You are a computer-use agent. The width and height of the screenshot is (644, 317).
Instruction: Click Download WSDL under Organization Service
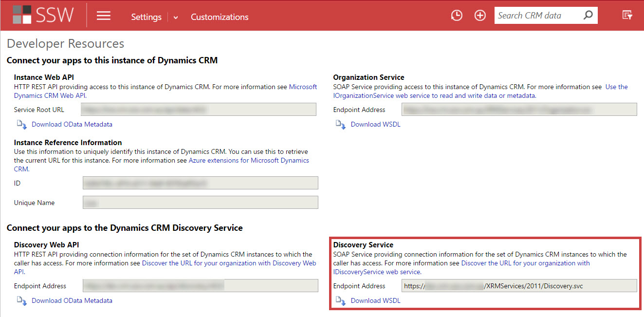(x=375, y=124)
